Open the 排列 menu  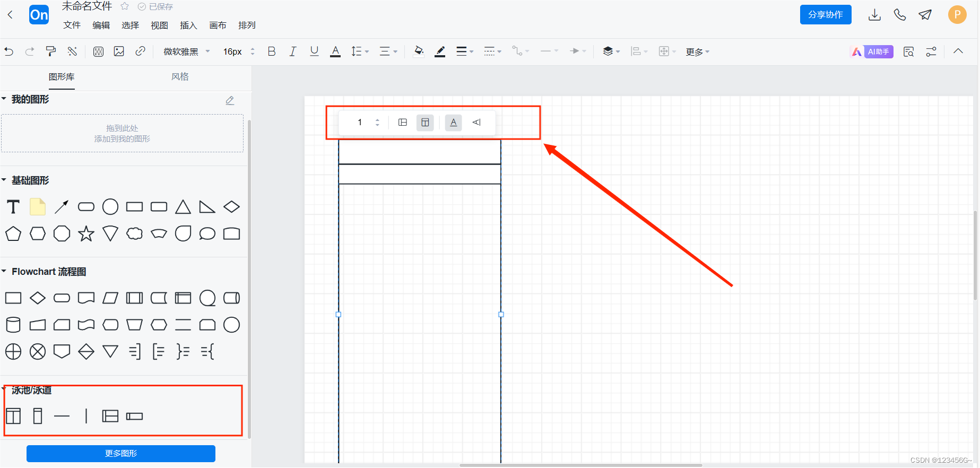click(247, 25)
